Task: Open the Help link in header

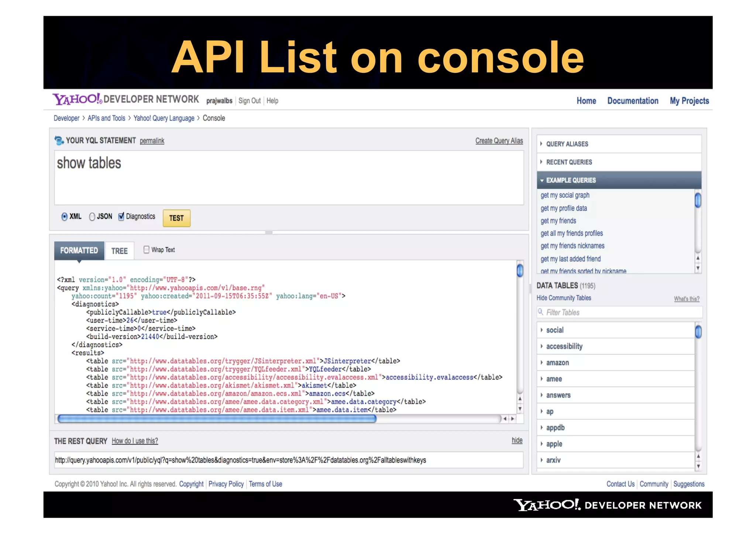Action: (x=272, y=101)
